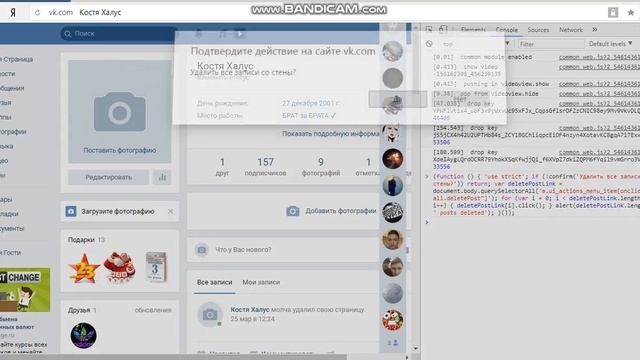Click the 33556 console output value
The width and height of the screenshot is (640, 360).
441,167
